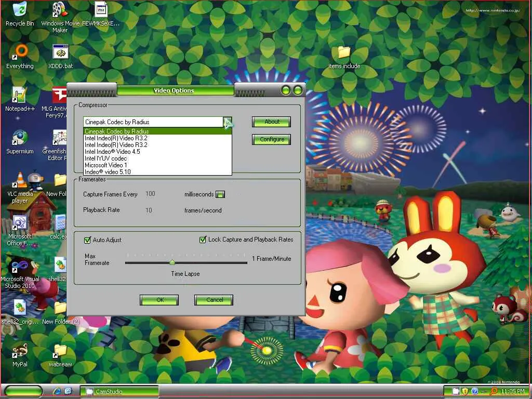Choose Intel IYUV codec from list
This screenshot has width=532, height=399.
coord(157,158)
